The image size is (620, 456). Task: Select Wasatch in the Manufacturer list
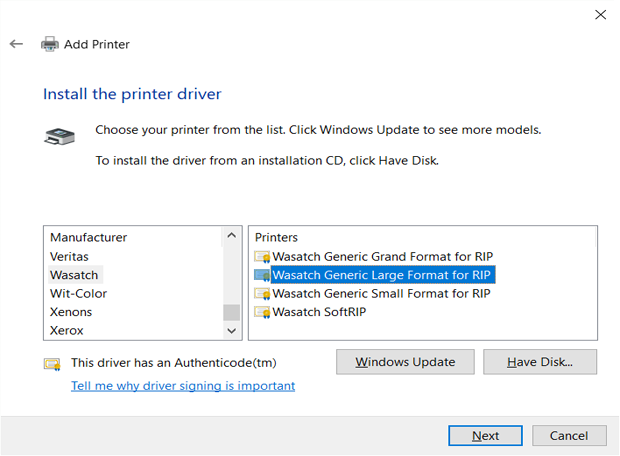click(x=74, y=275)
